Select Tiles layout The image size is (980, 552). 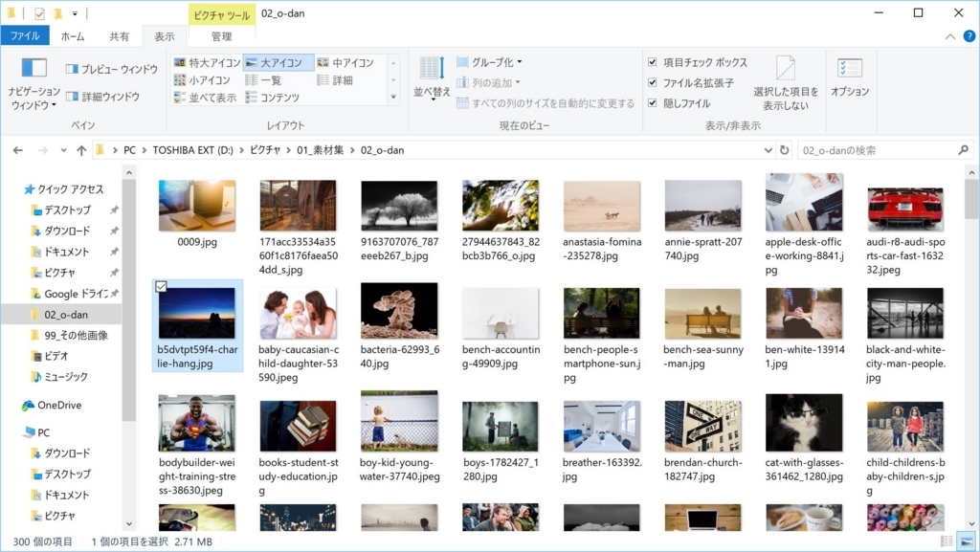(205, 98)
